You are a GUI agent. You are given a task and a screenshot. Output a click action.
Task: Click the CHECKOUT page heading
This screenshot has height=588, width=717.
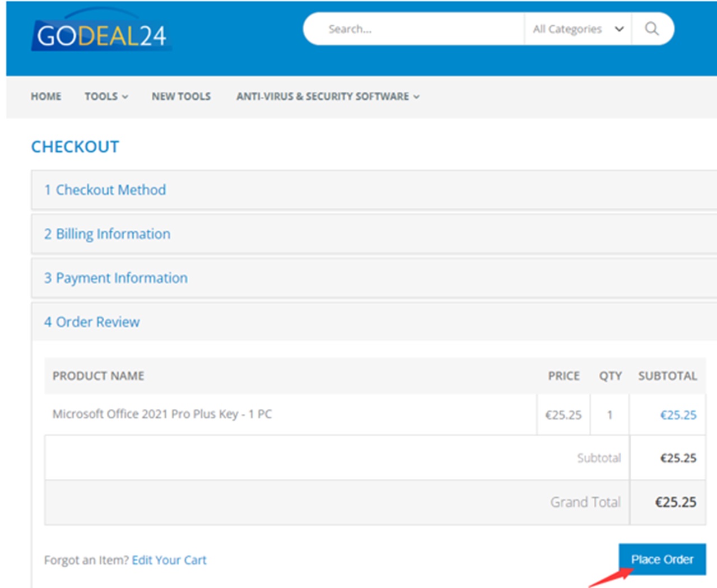(x=75, y=147)
